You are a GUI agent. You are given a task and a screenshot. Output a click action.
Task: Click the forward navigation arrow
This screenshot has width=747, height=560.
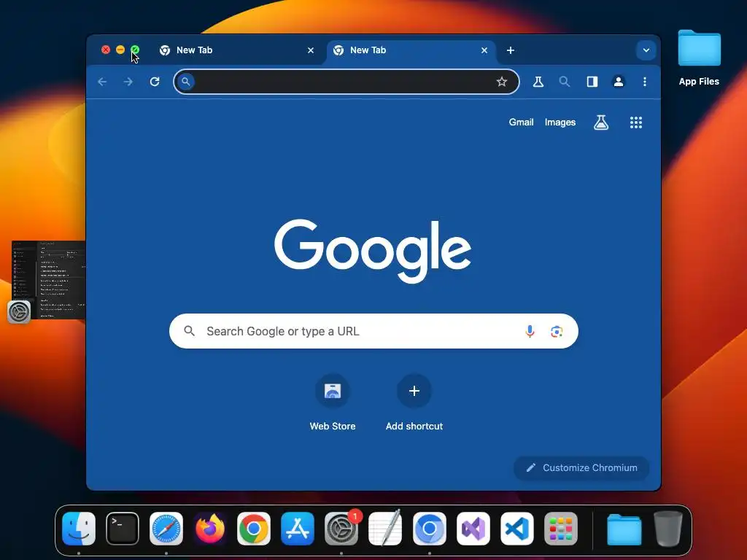pos(128,82)
